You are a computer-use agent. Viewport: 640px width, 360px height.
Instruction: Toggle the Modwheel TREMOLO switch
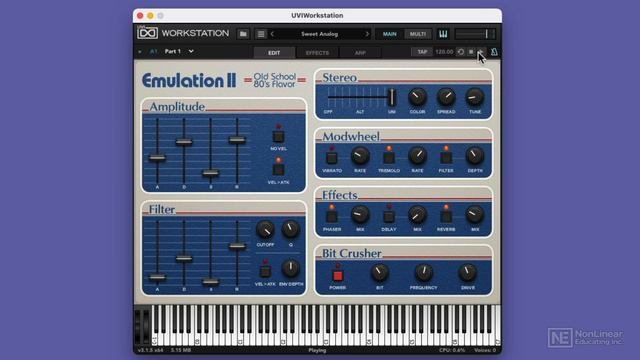389,158
